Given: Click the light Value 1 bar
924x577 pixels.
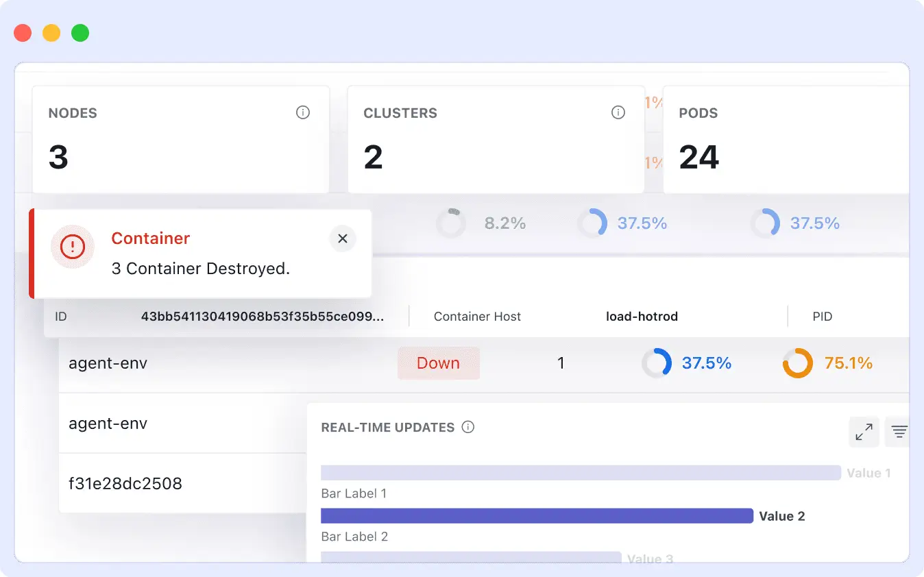Looking at the screenshot, I should click(x=581, y=473).
